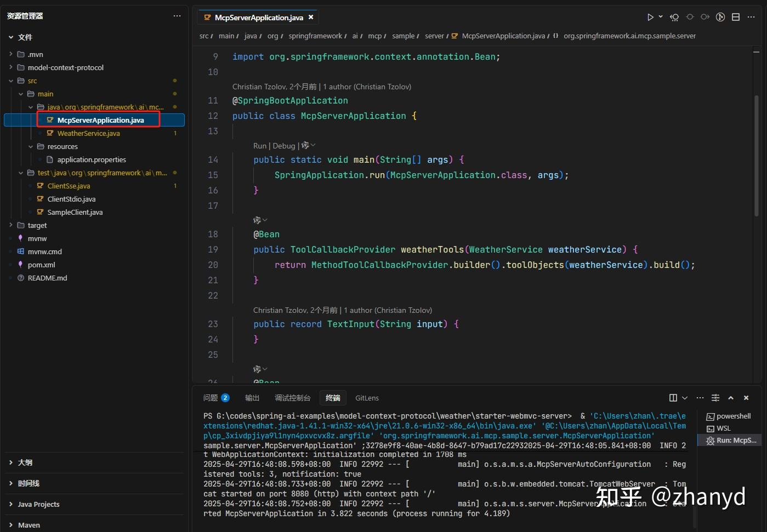Maximize the terminal panel with up chevron
The height and width of the screenshot is (532, 767).
[x=731, y=398]
